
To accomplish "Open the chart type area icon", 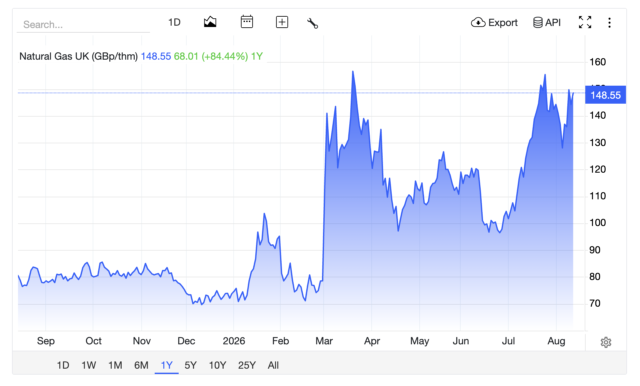I will click(x=210, y=22).
